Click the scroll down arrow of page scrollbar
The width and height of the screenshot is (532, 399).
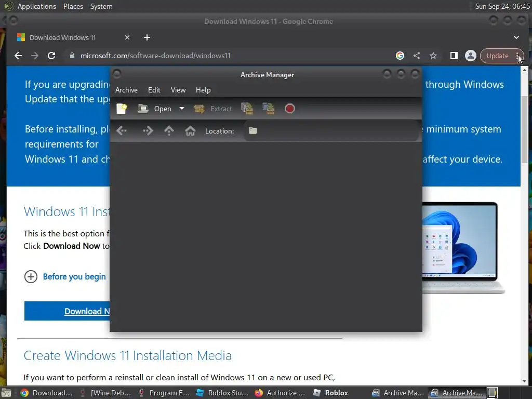click(524, 381)
